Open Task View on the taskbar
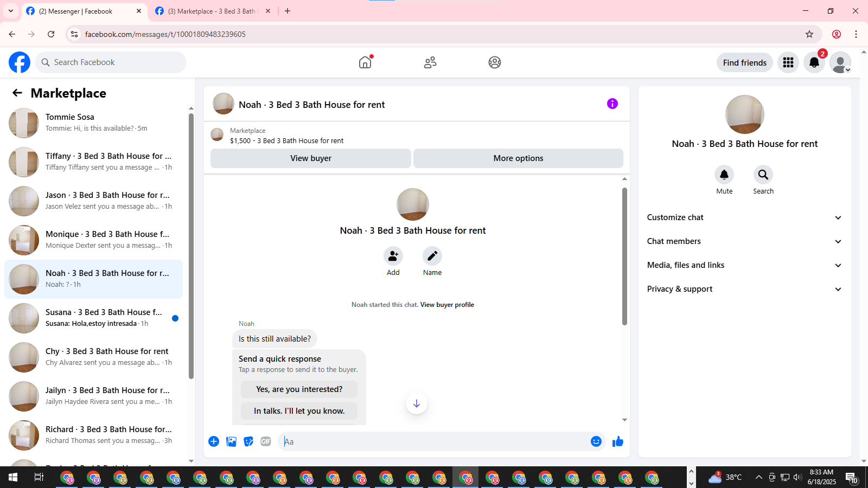 pyautogui.click(x=39, y=477)
